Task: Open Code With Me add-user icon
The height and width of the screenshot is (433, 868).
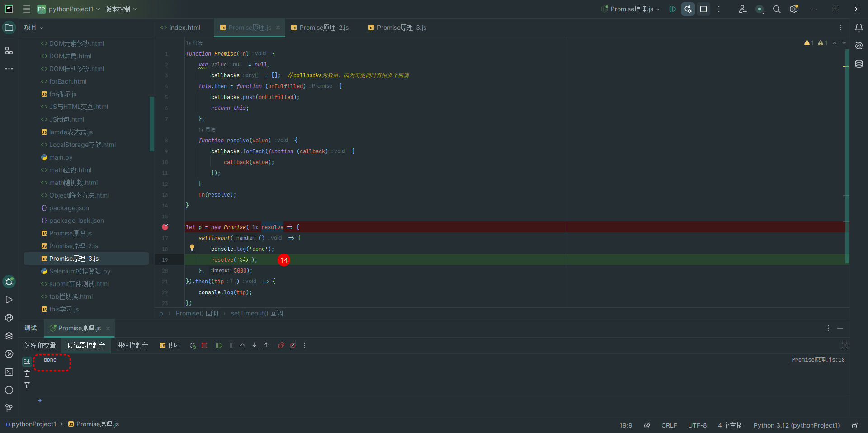Action: pos(742,9)
